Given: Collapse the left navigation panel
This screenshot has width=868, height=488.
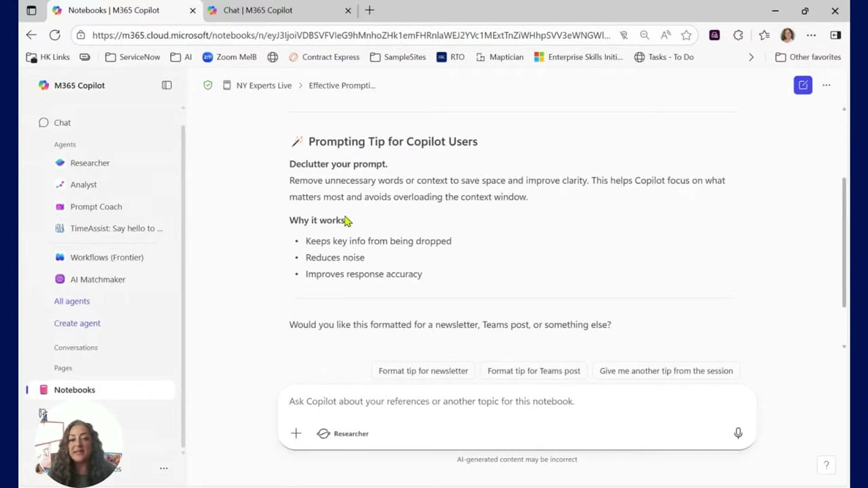Looking at the screenshot, I should 166,85.
